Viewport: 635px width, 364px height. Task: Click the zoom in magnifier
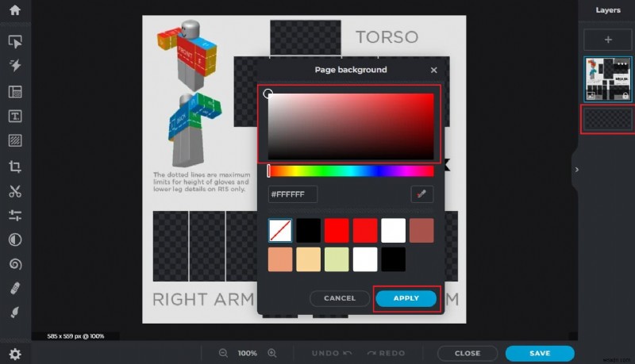tap(272, 353)
